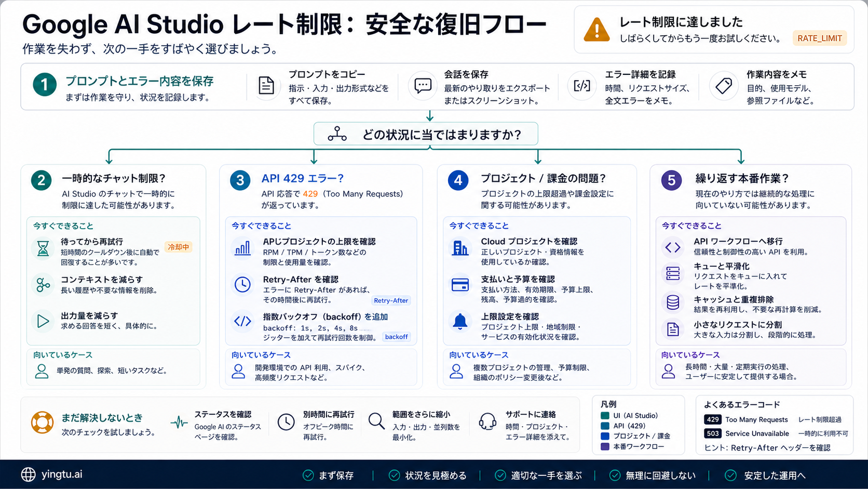Click the orange warning triangle icon
This screenshot has height=489, width=868.
[596, 30]
